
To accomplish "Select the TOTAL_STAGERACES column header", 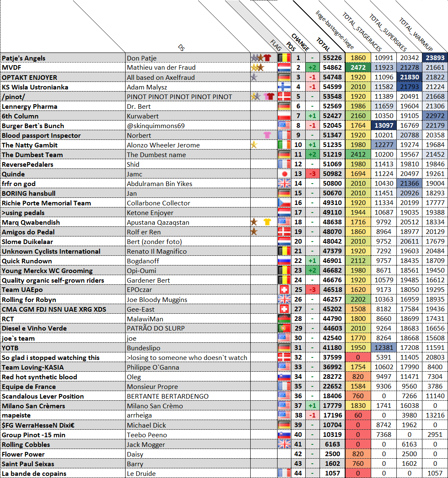I will point(362,32).
